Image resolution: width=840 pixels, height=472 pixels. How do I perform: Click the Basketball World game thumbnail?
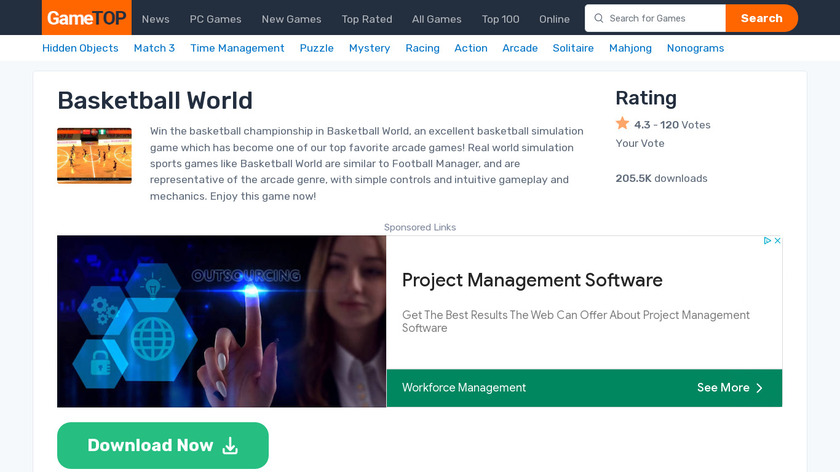coord(94,155)
